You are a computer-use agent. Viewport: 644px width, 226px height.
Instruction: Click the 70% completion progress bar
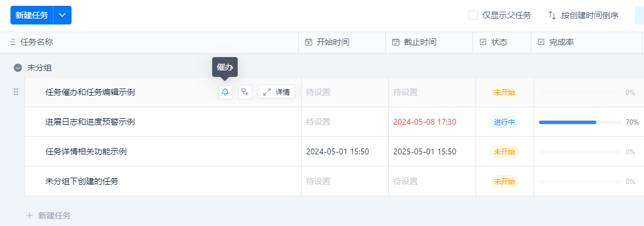coord(579,122)
